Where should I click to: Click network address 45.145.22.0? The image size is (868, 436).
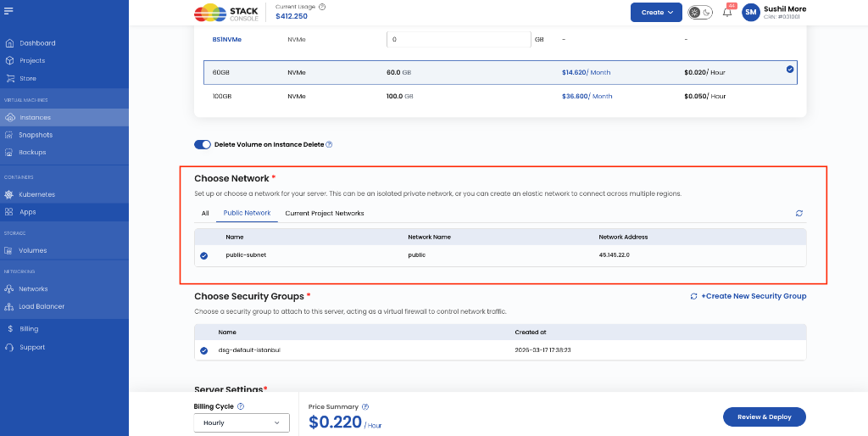coord(614,255)
